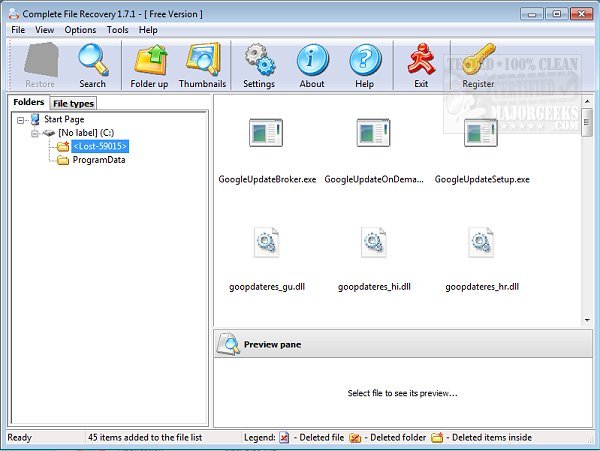Click '45 items added to the file list'
Viewport: 600px width, 451px height.
[x=145, y=438]
